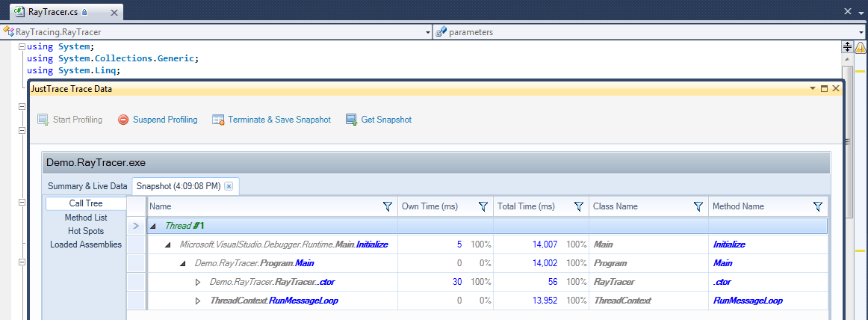Open the Loaded Assemblies view

point(86,244)
